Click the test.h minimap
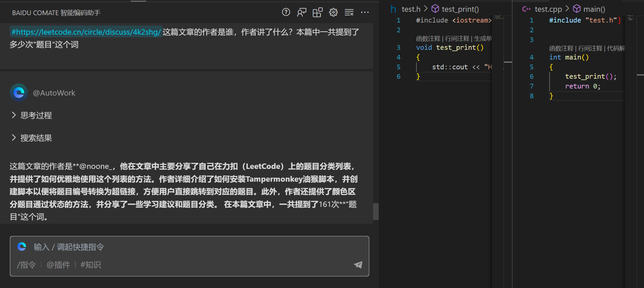Screen dimensions: 644x288 tap(498, 17)
